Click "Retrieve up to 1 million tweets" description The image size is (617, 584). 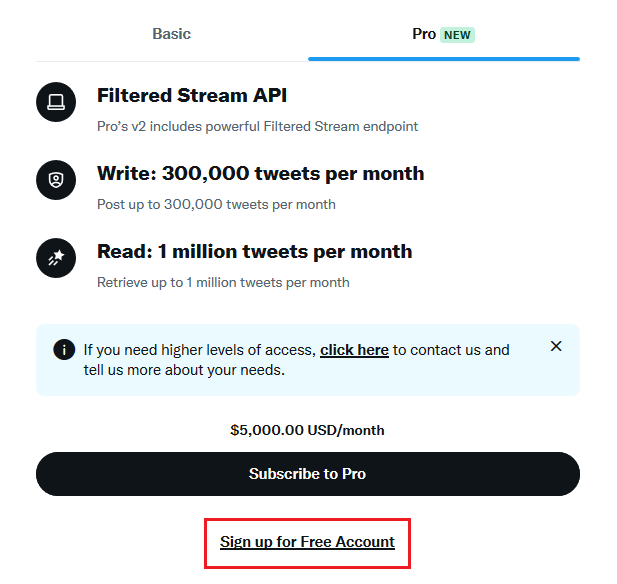(x=223, y=282)
